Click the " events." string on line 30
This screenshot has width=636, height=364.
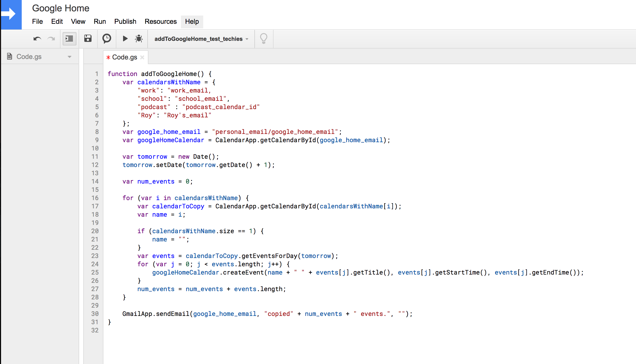[372, 314]
